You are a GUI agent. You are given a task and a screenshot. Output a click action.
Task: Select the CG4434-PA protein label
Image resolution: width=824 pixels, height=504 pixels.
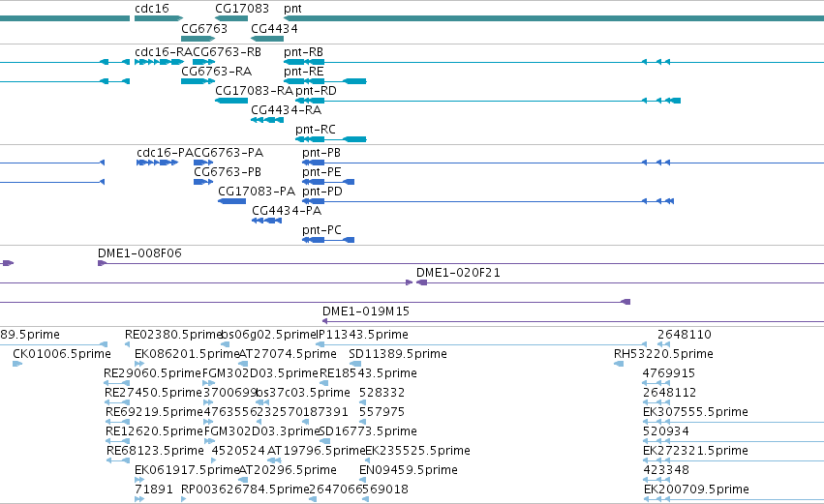pyautogui.click(x=287, y=211)
